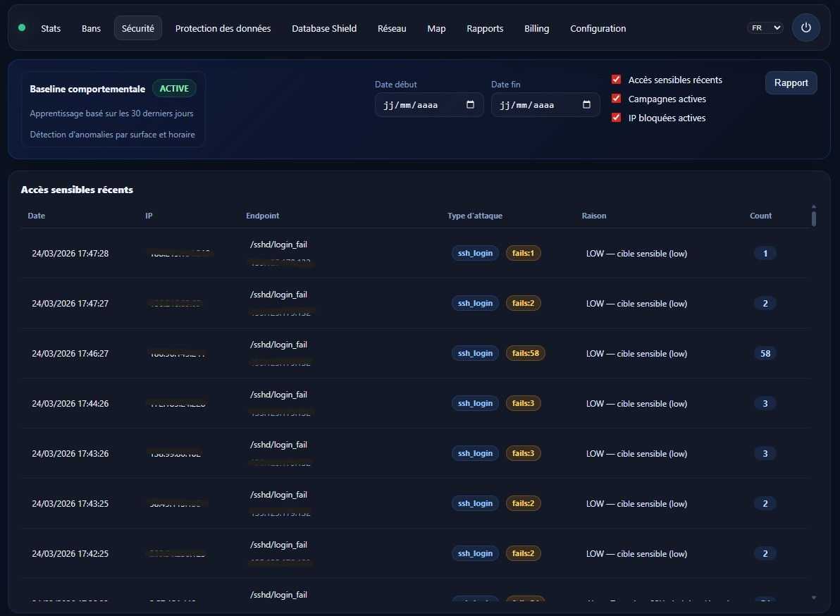The width and height of the screenshot is (840, 616).
Task: Go to the Billing tab
Action: point(536,29)
